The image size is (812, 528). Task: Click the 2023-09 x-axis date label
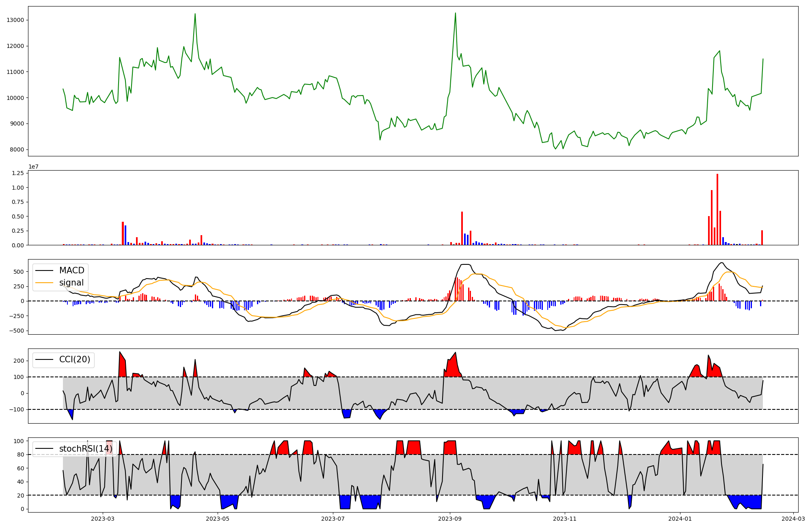[450, 519]
